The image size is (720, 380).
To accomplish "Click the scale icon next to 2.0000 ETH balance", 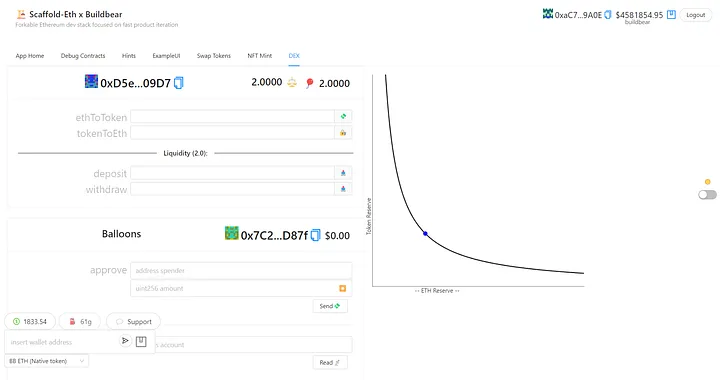I will pyautogui.click(x=292, y=83).
